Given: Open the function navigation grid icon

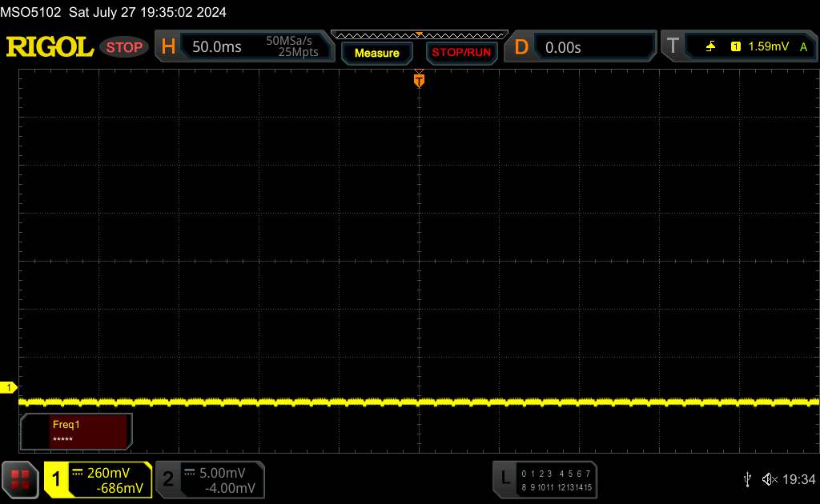Looking at the screenshot, I should pyautogui.click(x=20, y=480).
